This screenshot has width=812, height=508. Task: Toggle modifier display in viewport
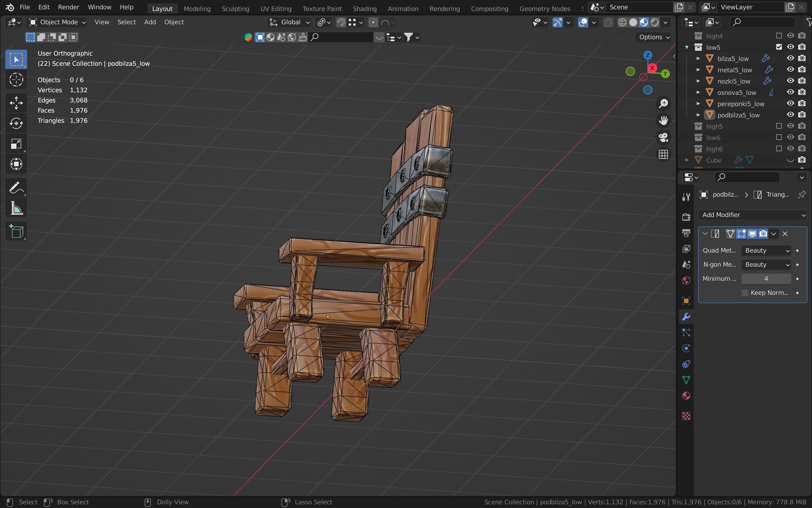[752, 234]
